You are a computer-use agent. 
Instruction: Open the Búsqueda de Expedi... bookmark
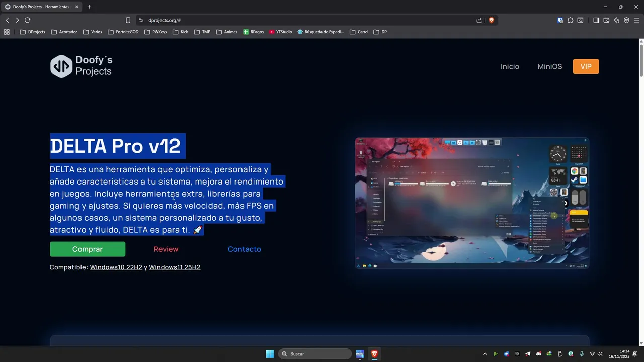pos(320,32)
